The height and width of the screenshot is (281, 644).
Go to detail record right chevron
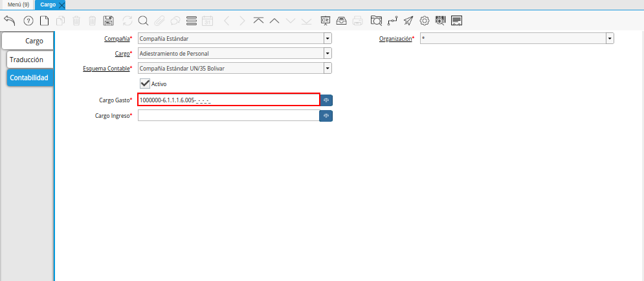click(242, 21)
